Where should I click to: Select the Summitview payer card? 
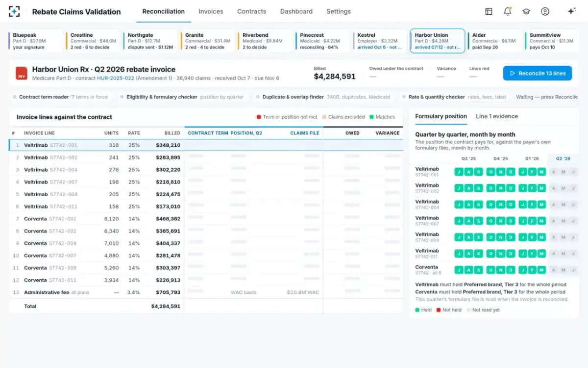pos(552,41)
